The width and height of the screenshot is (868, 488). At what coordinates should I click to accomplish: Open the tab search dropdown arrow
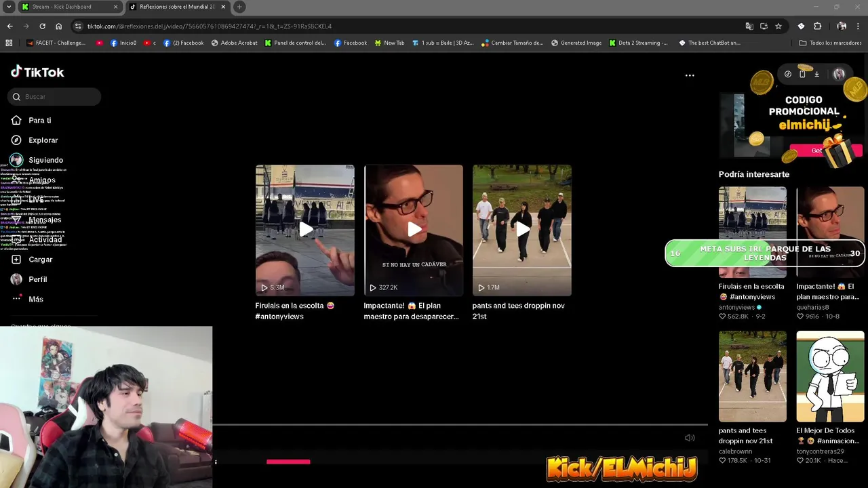tap(9, 7)
